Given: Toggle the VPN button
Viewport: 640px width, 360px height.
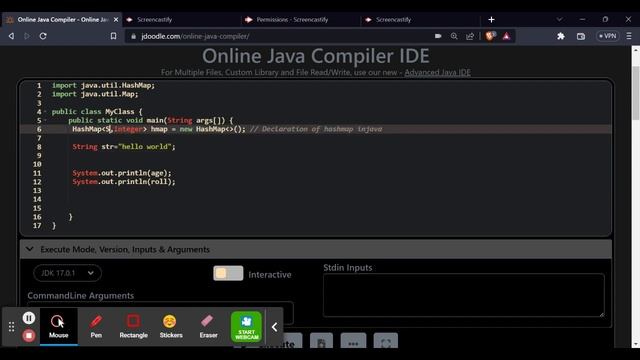Looking at the screenshot, I should click(608, 36).
